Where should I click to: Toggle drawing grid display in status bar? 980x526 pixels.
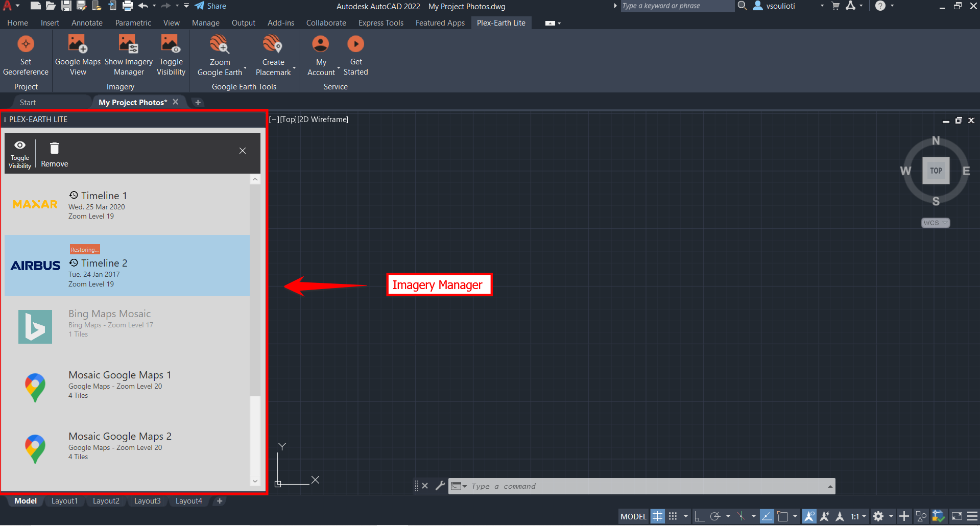[657, 516]
